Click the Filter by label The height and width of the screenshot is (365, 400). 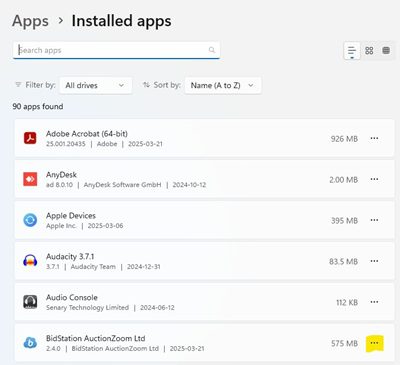click(x=40, y=85)
